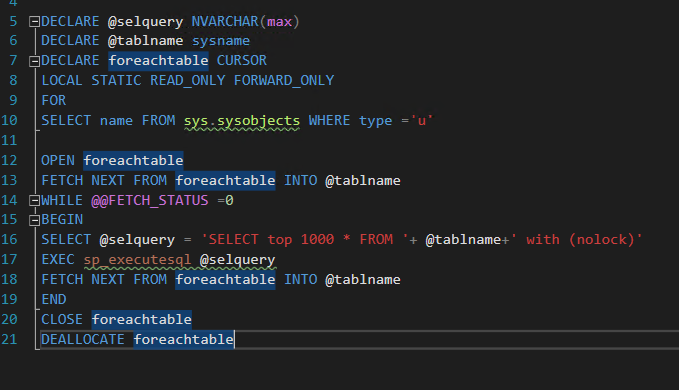Viewport: 679px width, 390px height.
Task: Click the 'name' column on line 10
Action: tap(116, 120)
